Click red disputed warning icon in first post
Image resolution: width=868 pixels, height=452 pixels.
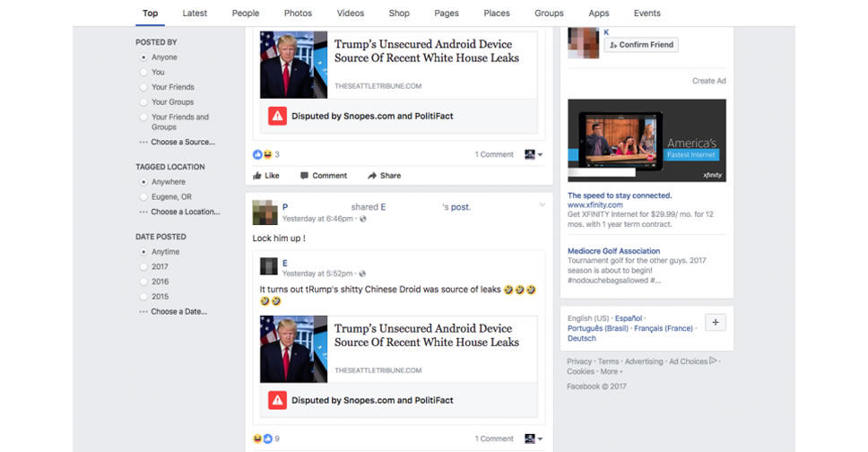point(277,116)
